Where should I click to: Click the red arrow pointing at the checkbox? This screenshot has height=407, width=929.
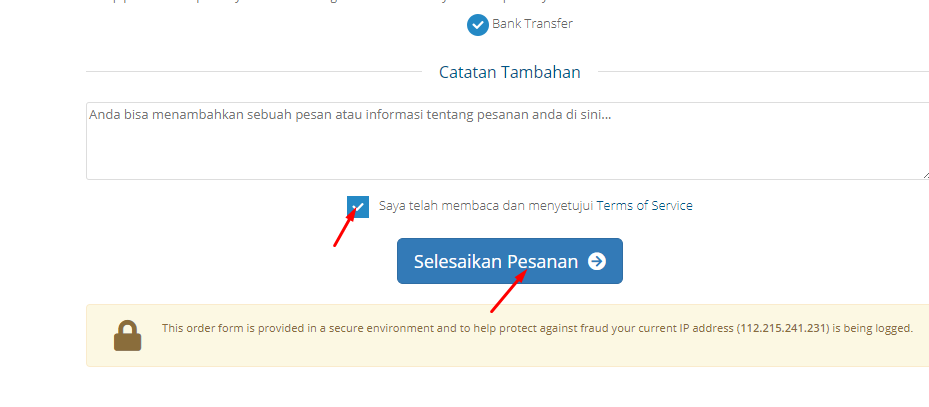[x=345, y=226]
